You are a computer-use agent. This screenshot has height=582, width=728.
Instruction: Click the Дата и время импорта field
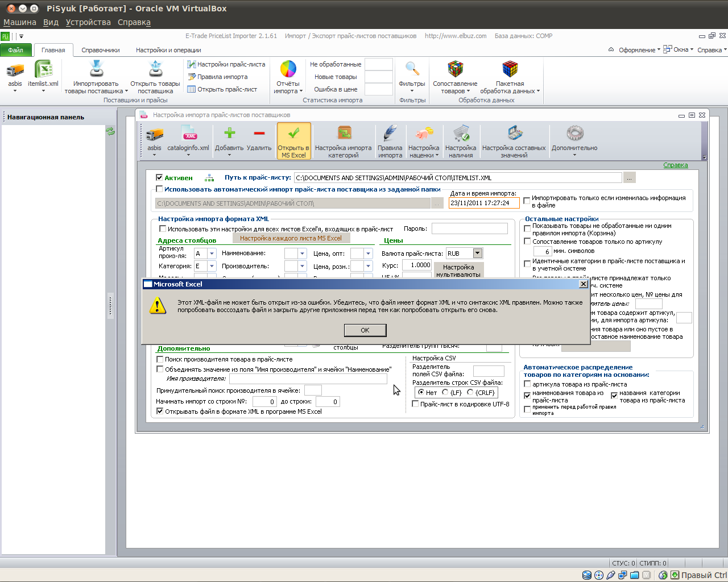pyautogui.click(x=484, y=203)
